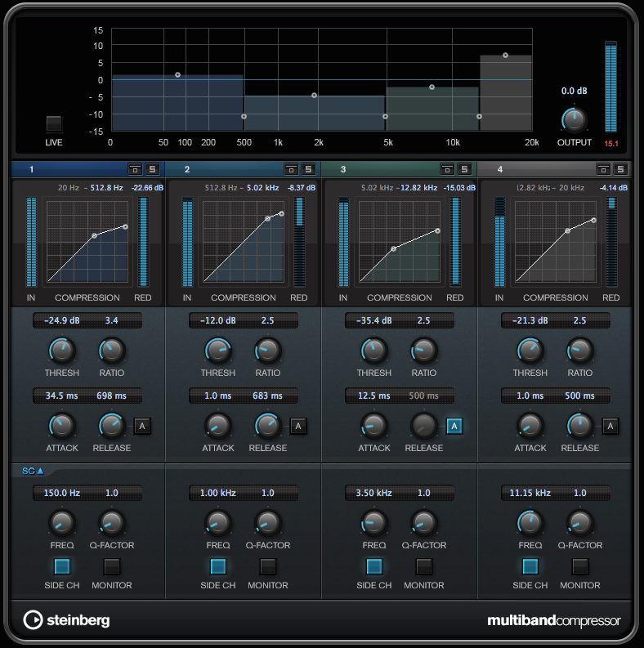Disable Auto Release for band 3
This screenshot has height=648, width=644.
click(x=454, y=426)
